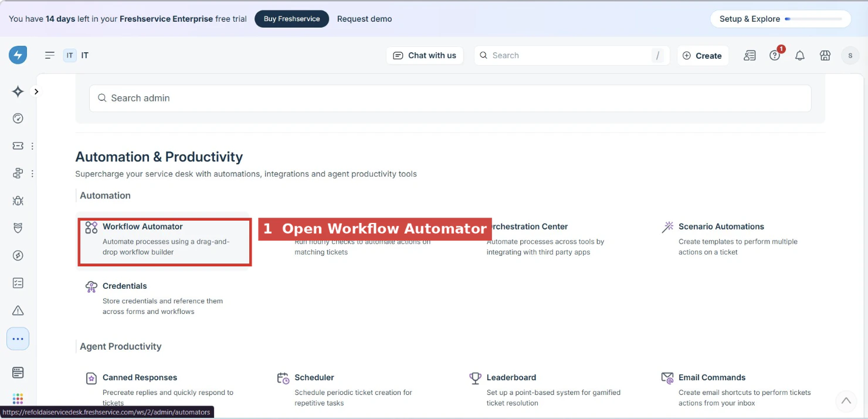Click the Chat with us button
Screen dimensions: 868x419
click(x=425, y=55)
